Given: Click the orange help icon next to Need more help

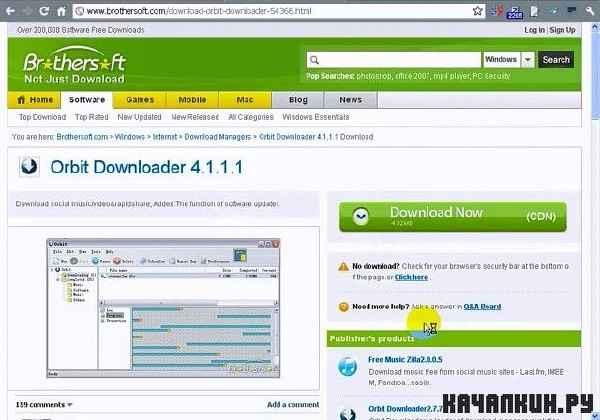Looking at the screenshot, I should click(x=343, y=307).
